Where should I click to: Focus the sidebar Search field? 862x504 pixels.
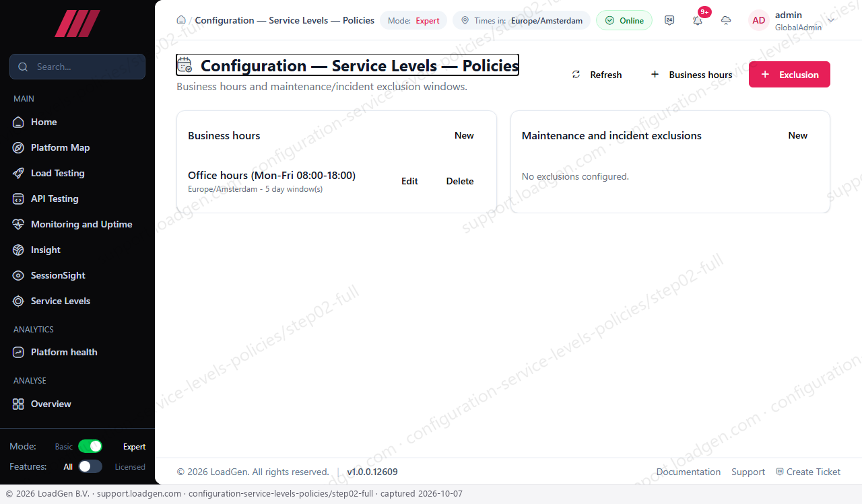point(77,67)
